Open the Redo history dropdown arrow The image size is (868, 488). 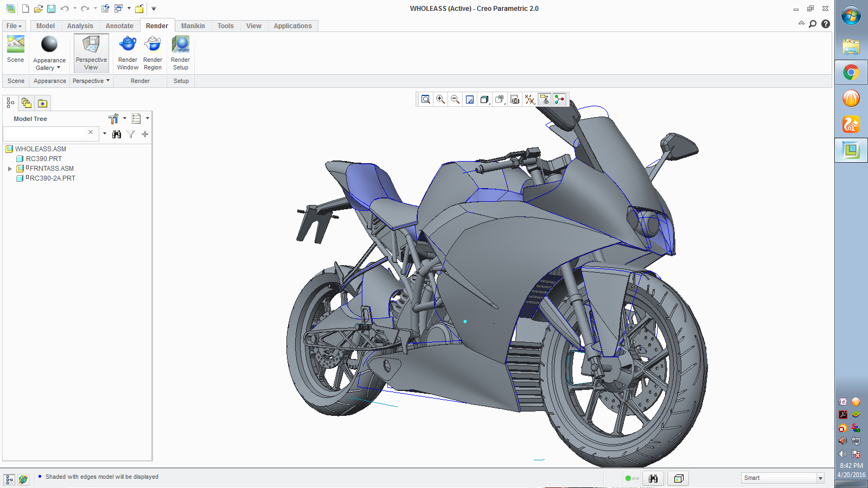click(x=95, y=9)
